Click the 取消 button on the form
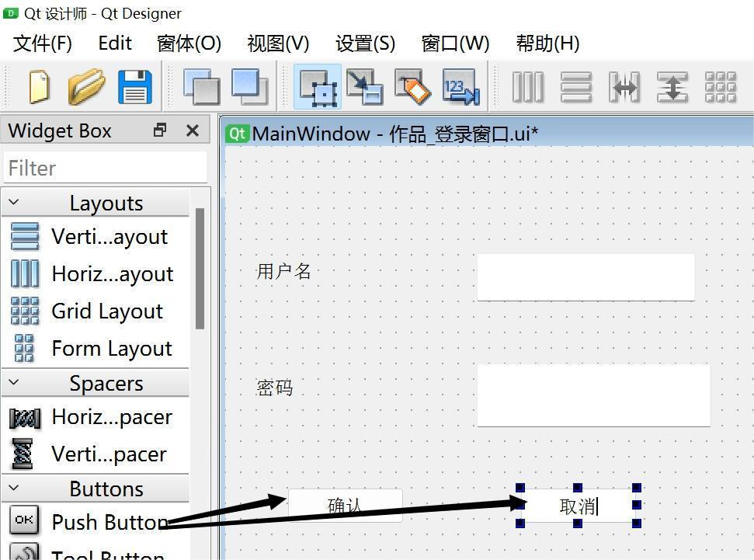This screenshot has height=560, width=754. [x=578, y=506]
